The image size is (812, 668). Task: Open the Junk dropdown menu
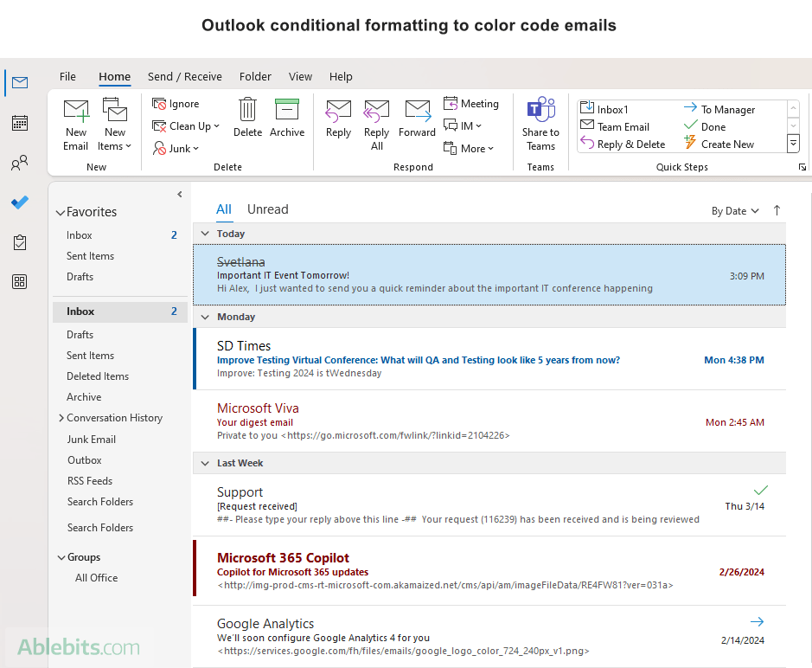point(176,148)
